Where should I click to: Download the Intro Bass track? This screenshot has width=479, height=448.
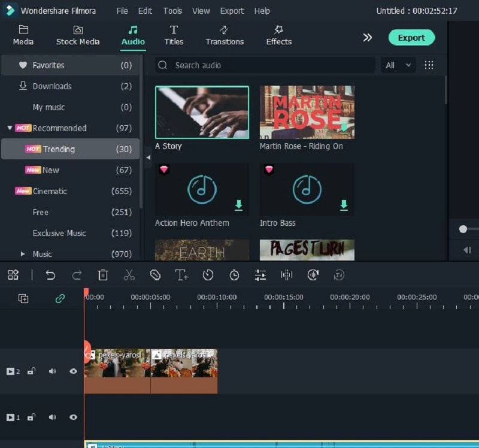[344, 205]
